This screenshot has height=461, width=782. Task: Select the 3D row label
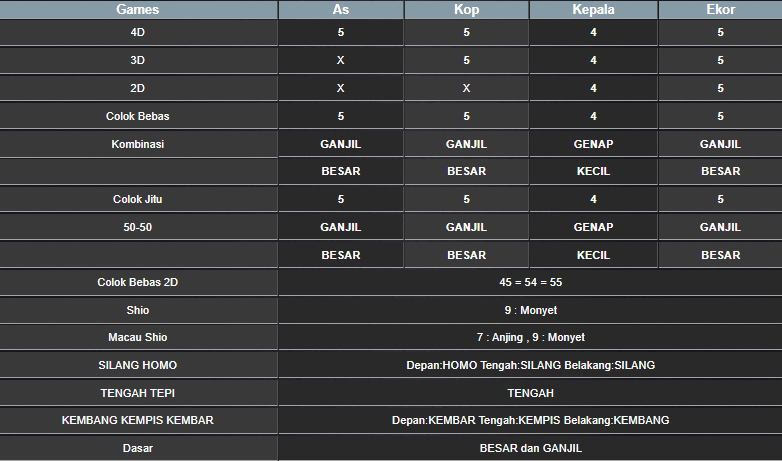[x=138, y=60]
